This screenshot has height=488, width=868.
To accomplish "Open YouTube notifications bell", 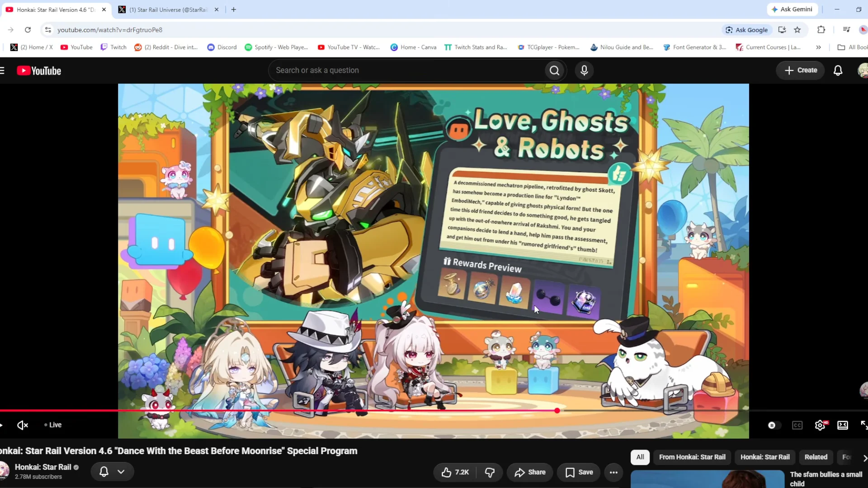I will click(x=838, y=70).
